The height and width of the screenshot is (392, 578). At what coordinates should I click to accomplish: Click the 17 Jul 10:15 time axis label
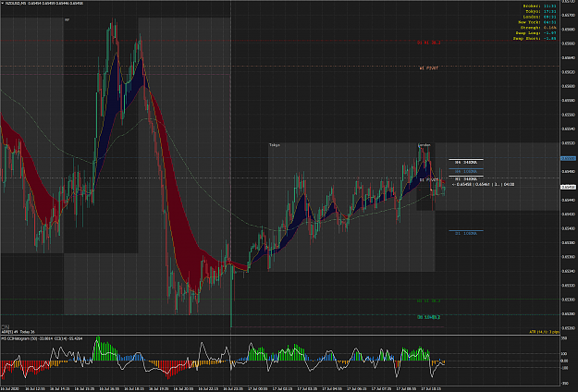431,388
